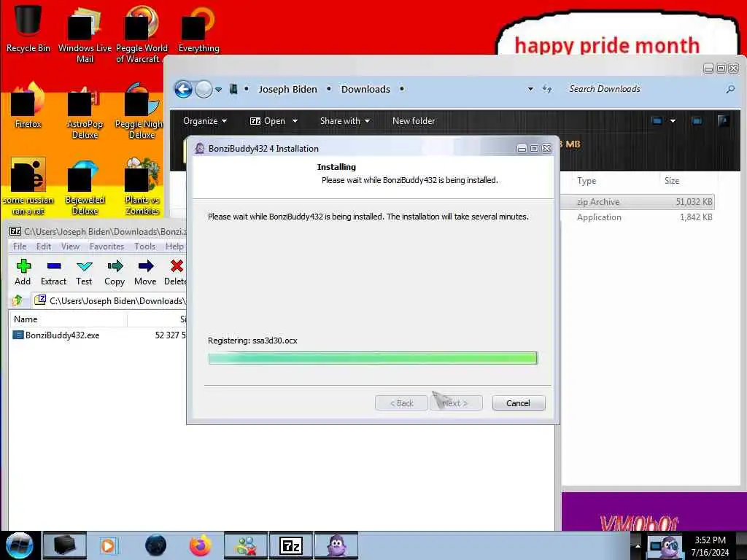Click Joseph Biden in the breadcrumb
747x560 pixels.
point(287,89)
